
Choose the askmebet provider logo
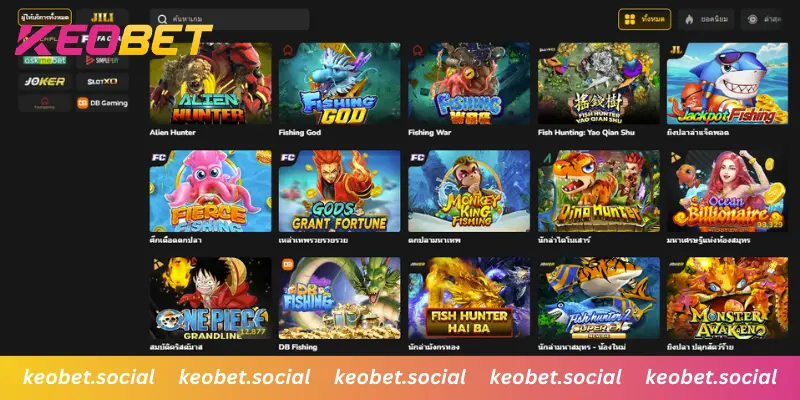click(45, 60)
